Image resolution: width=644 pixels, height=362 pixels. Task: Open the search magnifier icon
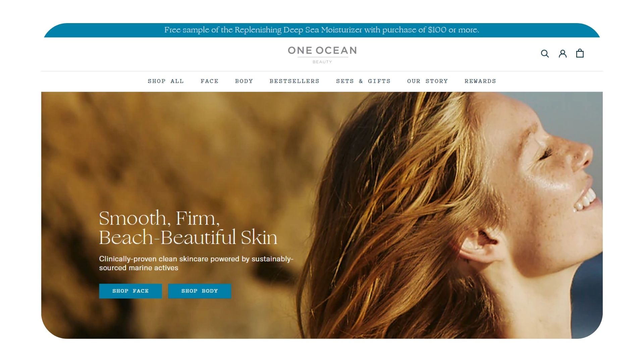[545, 54]
